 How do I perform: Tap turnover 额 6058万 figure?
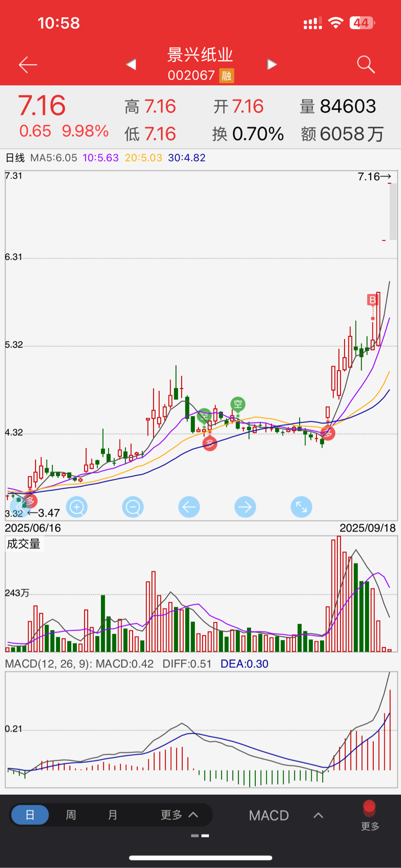(x=343, y=134)
